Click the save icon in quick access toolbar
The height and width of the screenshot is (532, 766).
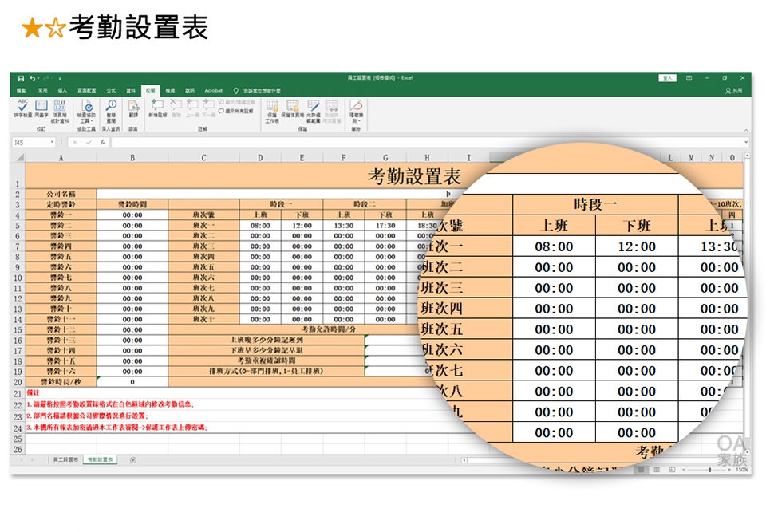click(x=21, y=78)
